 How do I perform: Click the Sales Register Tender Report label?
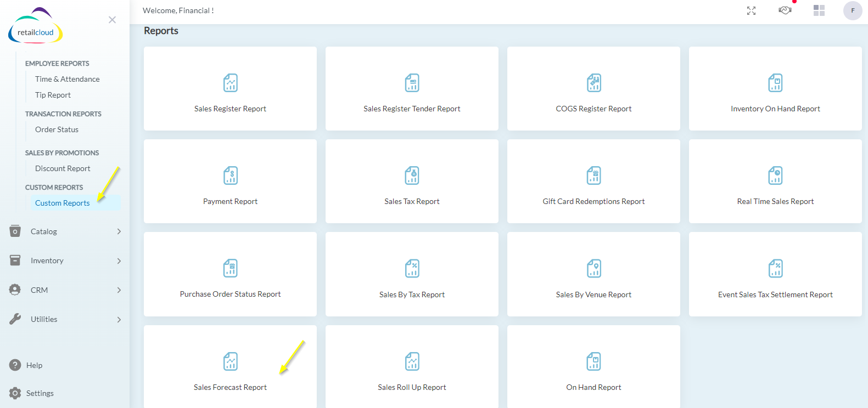(x=412, y=109)
